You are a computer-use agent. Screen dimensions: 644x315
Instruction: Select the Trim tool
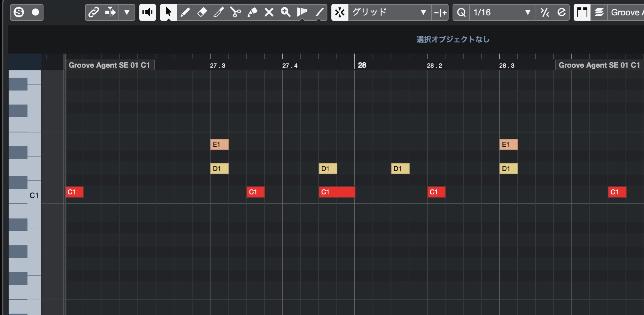tap(219, 12)
